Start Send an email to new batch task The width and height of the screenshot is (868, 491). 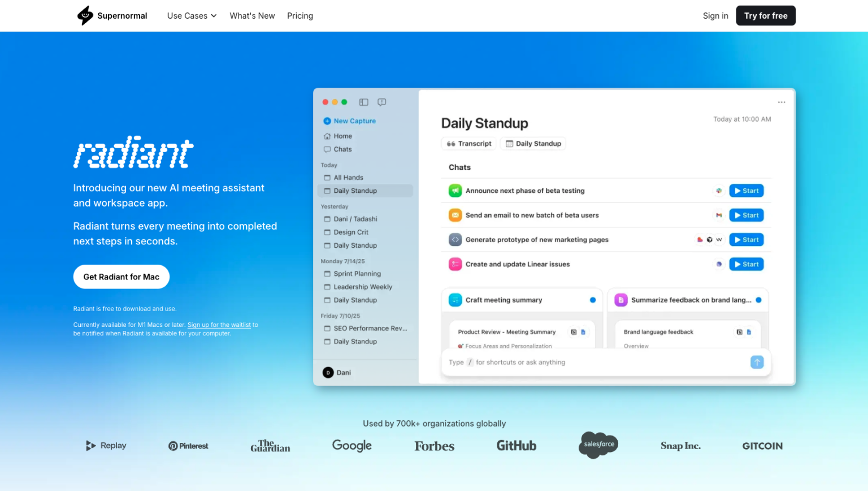pos(747,215)
